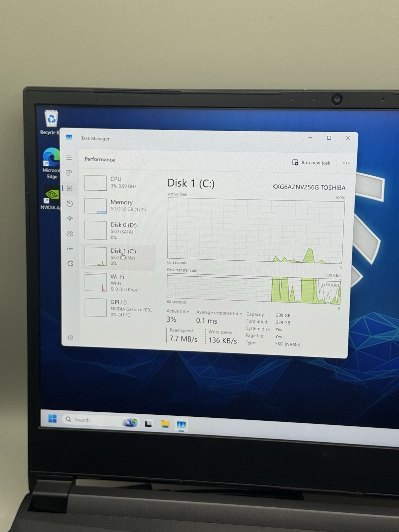This screenshot has height=532, width=399.
Task: Click the Write speed 136 KB/s value
Action: (223, 340)
